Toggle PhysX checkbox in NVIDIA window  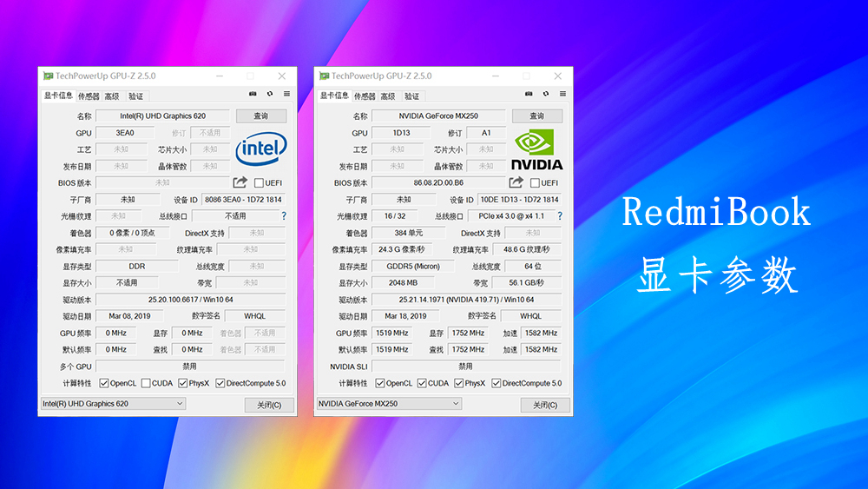pos(459,383)
